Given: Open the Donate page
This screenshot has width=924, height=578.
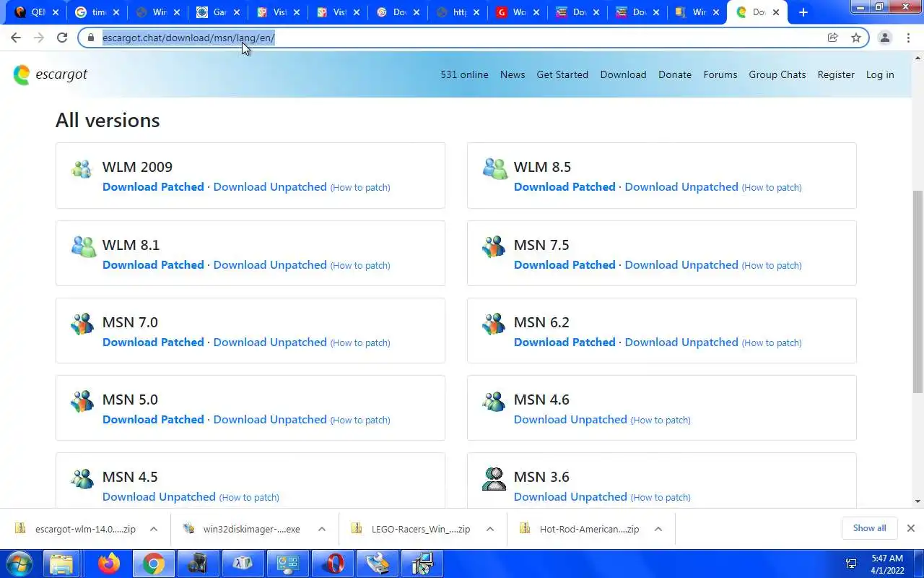Looking at the screenshot, I should pos(675,74).
